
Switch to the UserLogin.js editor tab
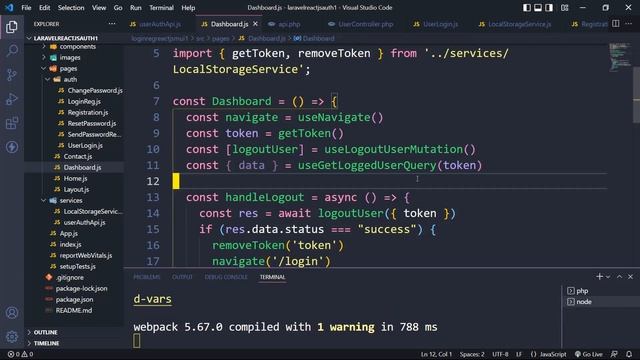(x=440, y=24)
